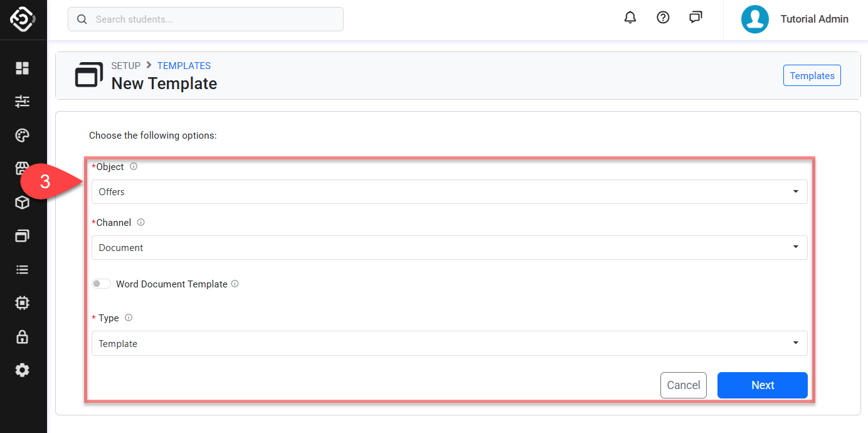
Task: Expand the Channel dropdown showing Document
Action: pyautogui.click(x=449, y=247)
